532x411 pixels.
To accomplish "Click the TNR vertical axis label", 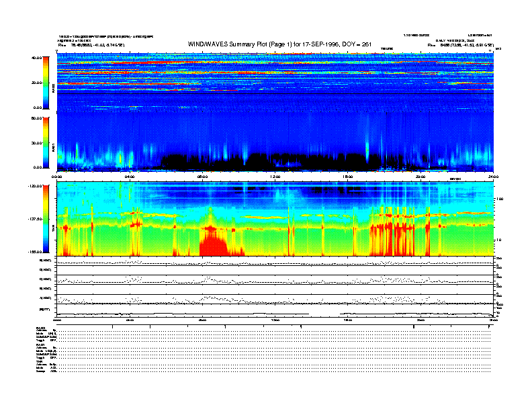I will [x=53, y=230].
